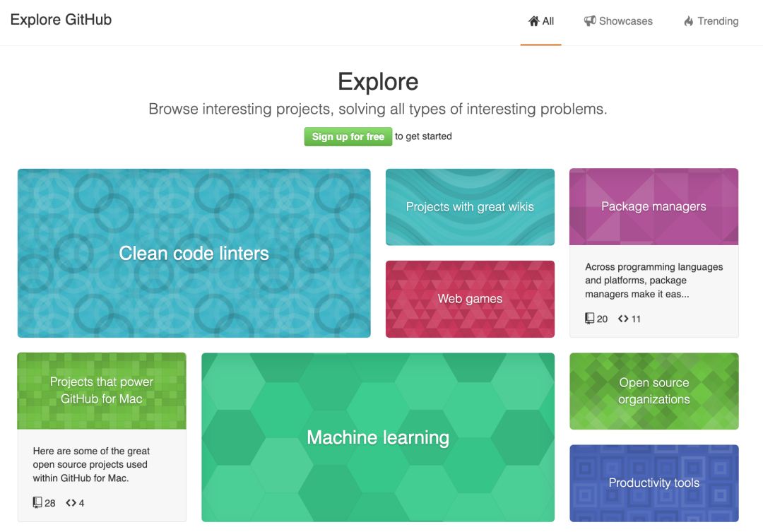Select the All tab
The height and width of the screenshot is (532, 763).
[540, 21]
